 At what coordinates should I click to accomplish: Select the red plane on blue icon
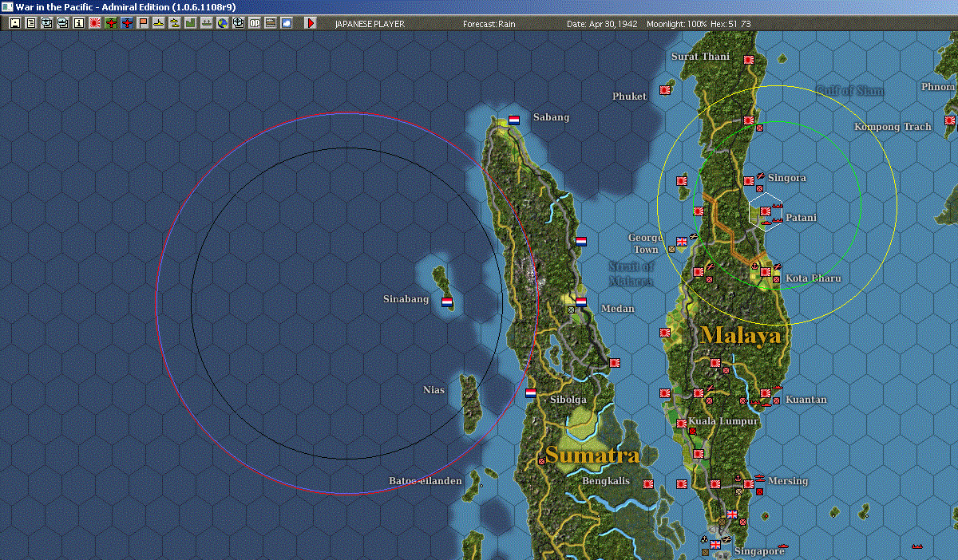click(127, 23)
